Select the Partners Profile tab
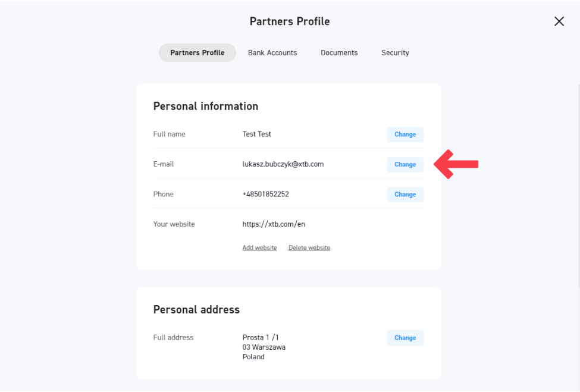Screen dimensions: 580x392 click(x=197, y=53)
